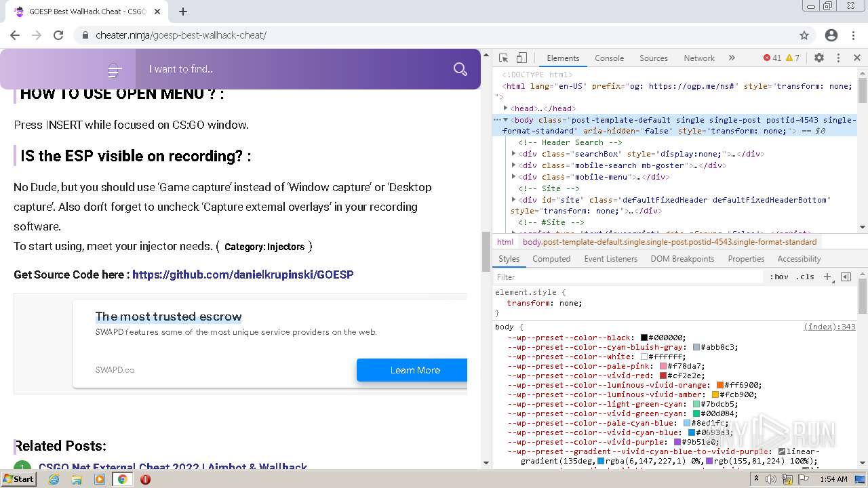This screenshot has height=488, width=868.
Task: Bookmark this page with star icon
Action: tap(804, 35)
